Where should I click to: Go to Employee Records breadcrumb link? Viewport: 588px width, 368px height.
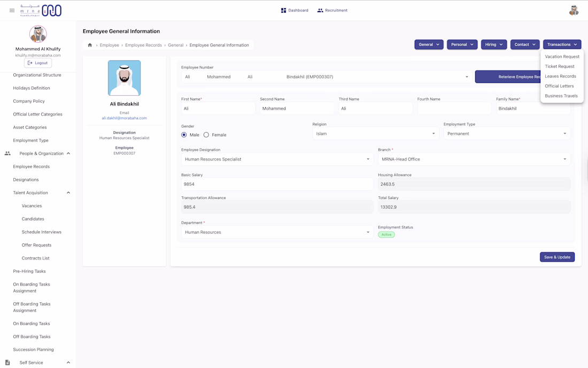click(x=144, y=45)
